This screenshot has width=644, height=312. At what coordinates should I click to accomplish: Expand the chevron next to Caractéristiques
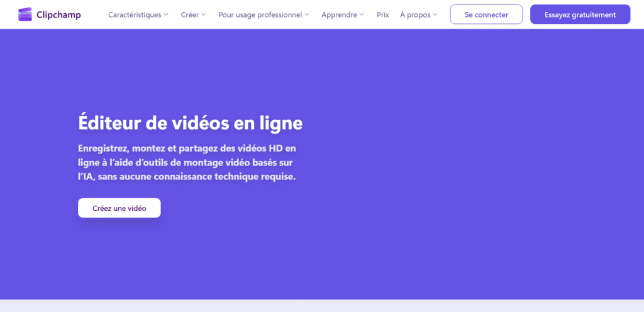pos(166,14)
